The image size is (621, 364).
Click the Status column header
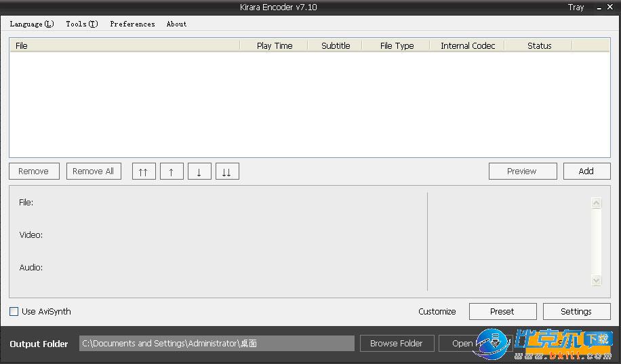[x=538, y=45]
